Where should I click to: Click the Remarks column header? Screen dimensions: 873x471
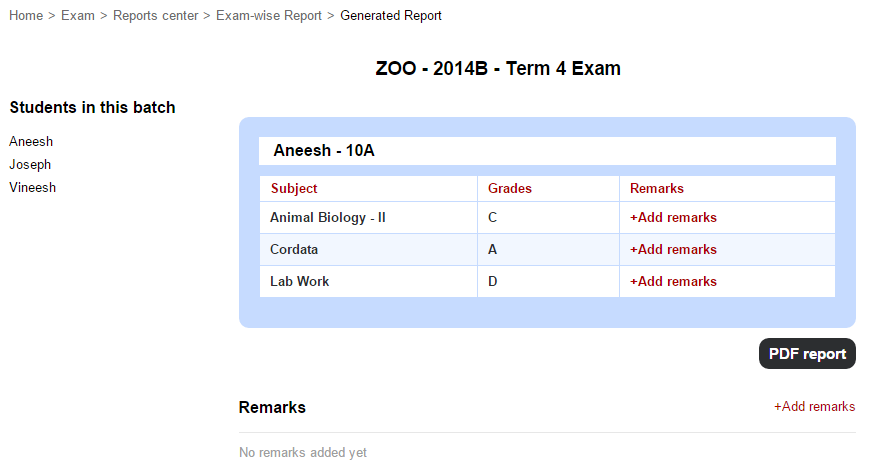tap(656, 188)
